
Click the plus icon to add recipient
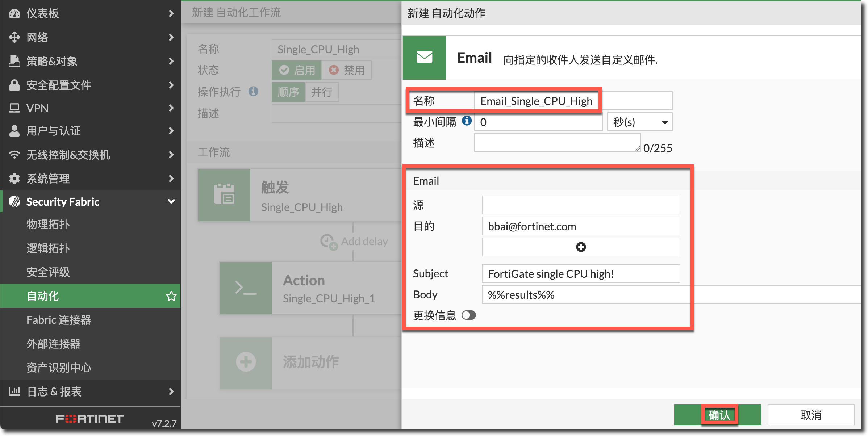pyautogui.click(x=581, y=247)
